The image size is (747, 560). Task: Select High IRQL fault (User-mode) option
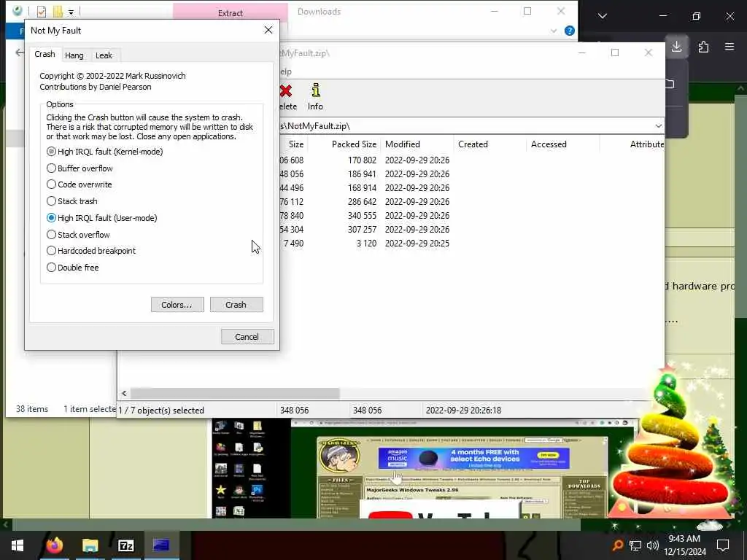tap(102, 217)
